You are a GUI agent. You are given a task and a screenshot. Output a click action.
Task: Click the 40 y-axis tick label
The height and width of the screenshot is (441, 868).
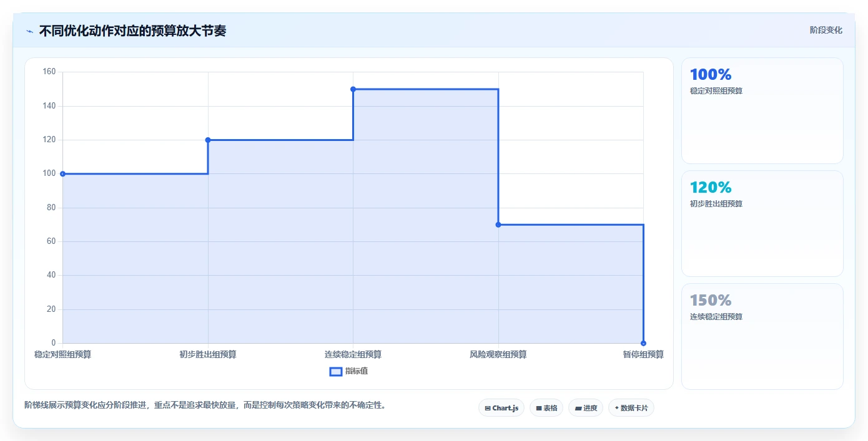tap(51, 275)
